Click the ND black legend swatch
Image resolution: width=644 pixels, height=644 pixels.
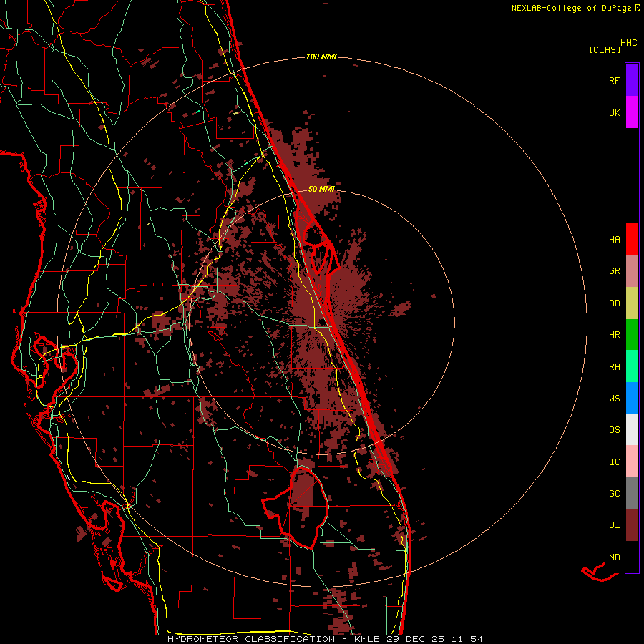(x=632, y=557)
